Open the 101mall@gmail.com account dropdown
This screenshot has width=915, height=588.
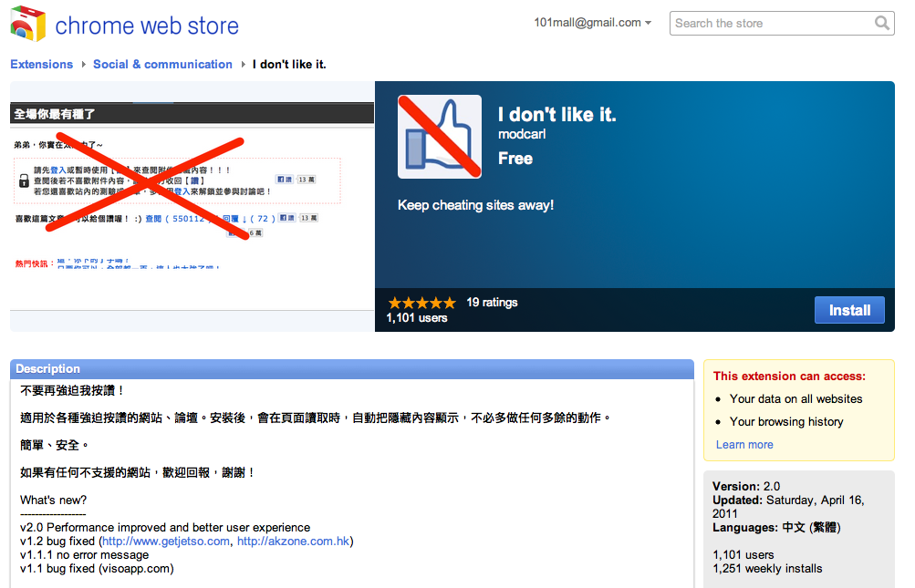coord(592,23)
